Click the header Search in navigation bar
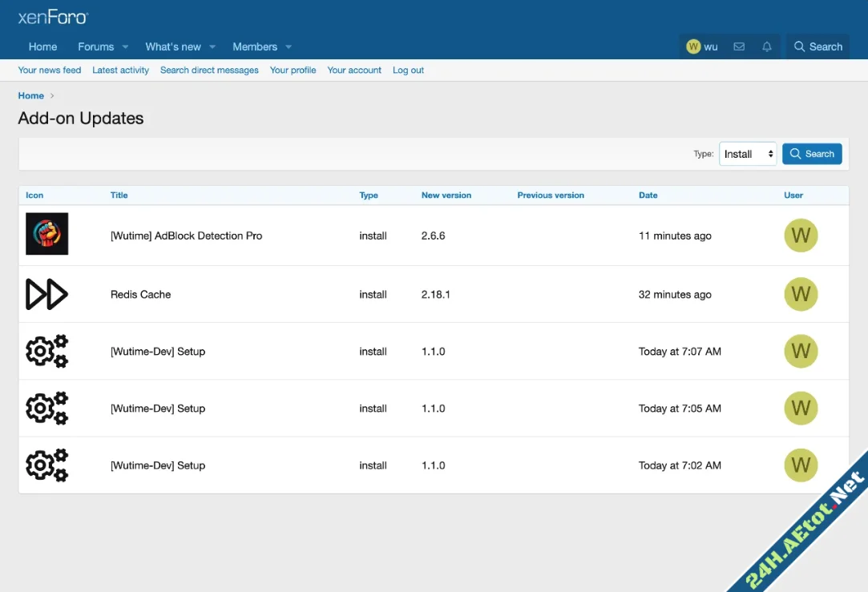 pyautogui.click(x=818, y=46)
